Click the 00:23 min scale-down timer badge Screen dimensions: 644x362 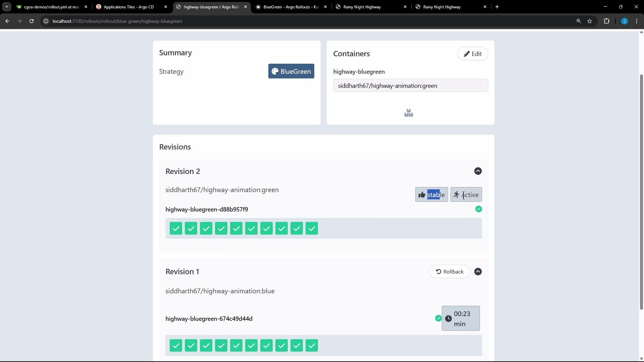(x=461, y=318)
